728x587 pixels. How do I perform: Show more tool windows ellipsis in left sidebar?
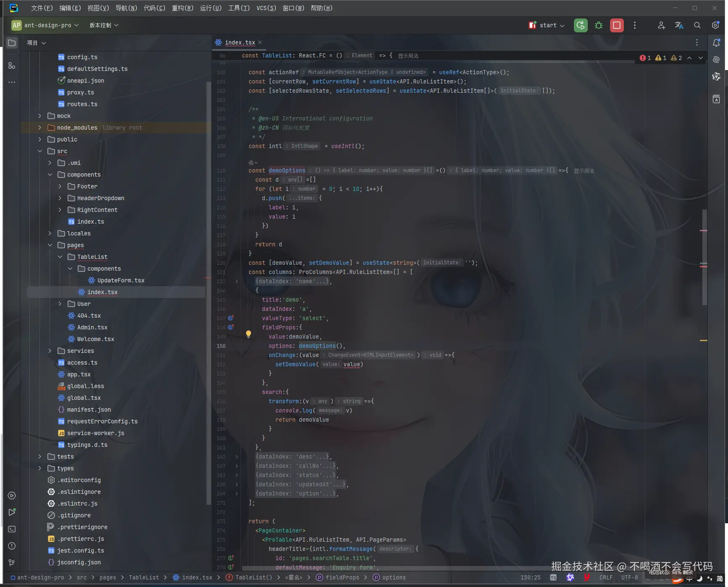pos(12,82)
